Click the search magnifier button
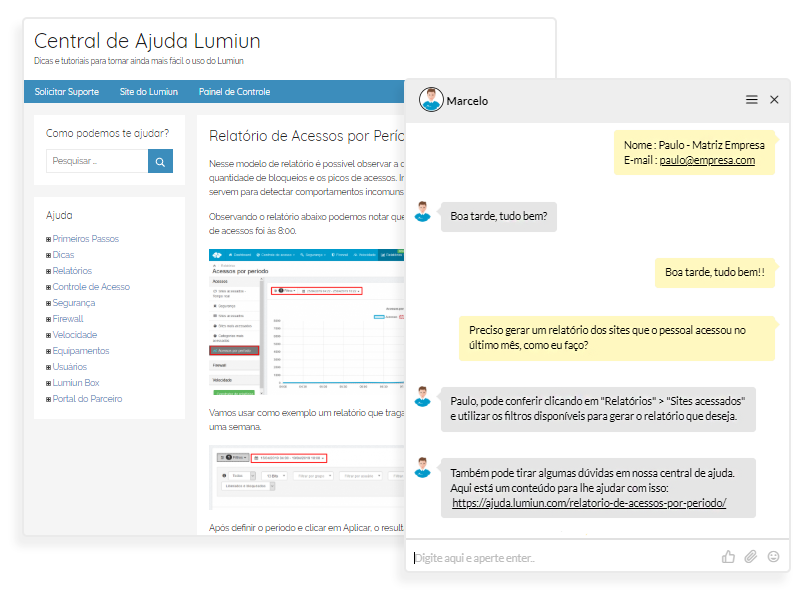The image size is (800, 600). point(160,161)
